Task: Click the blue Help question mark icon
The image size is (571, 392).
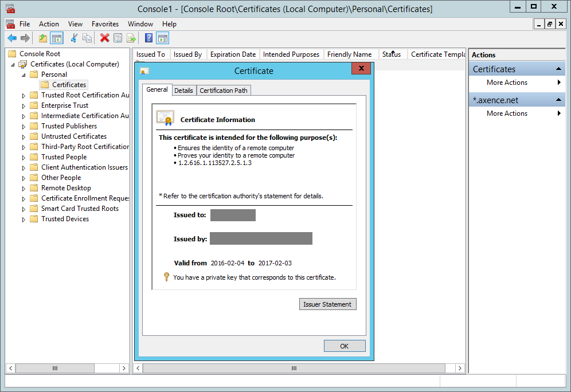Action: pyautogui.click(x=148, y=38)
